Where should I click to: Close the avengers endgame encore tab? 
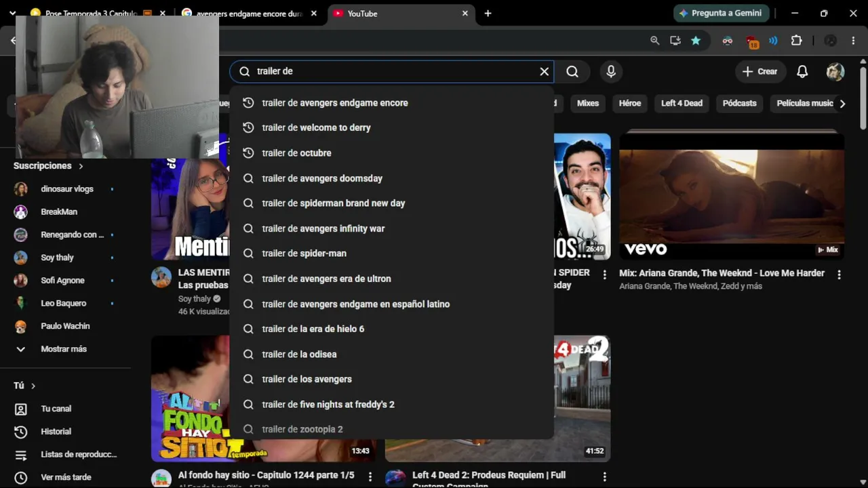[314, 14]
